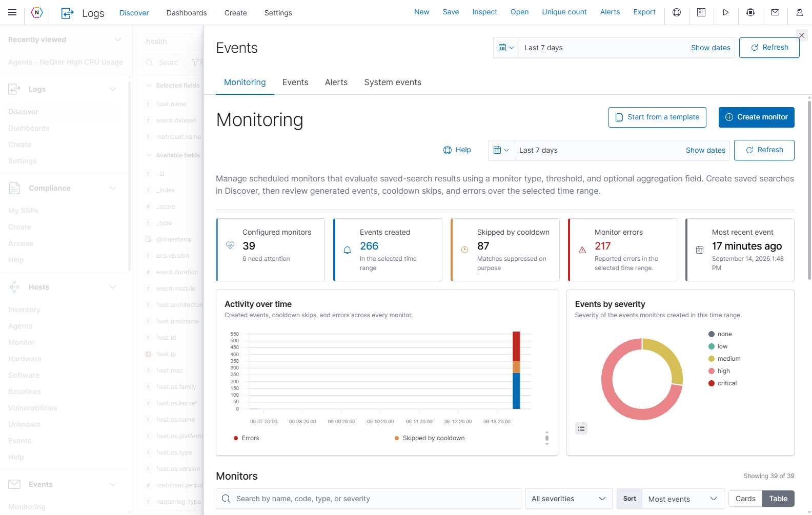Screen dimensions: 812x515
Task: Toggle the severity chart legend list icon
Action: click(581, 428)
